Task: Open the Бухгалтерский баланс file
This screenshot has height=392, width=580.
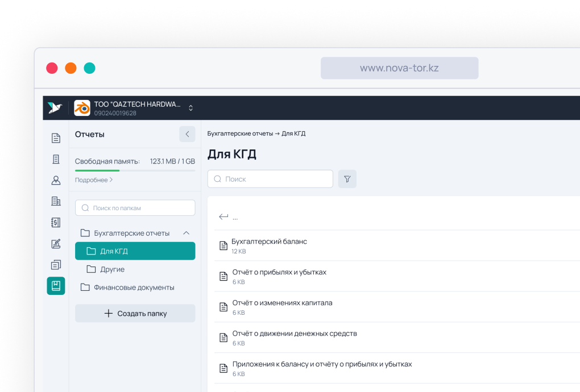Action: pyautogui.click(x=397, y=245)
